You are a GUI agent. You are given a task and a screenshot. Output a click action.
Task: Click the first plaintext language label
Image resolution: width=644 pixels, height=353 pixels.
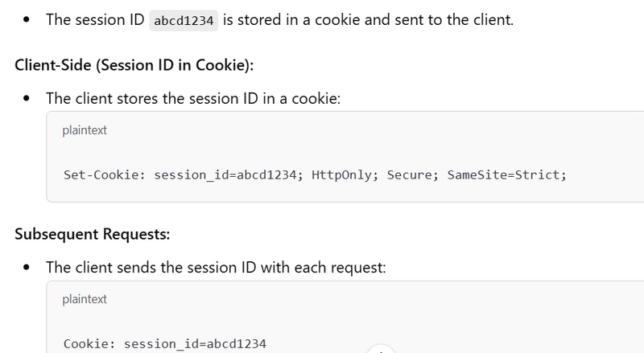[85, 130]
